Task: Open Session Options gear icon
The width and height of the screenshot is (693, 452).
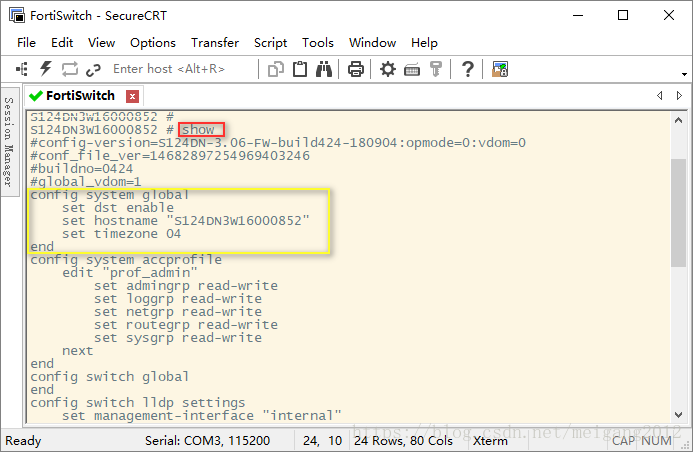Action: pyautogui.click(x=388, y=69)
